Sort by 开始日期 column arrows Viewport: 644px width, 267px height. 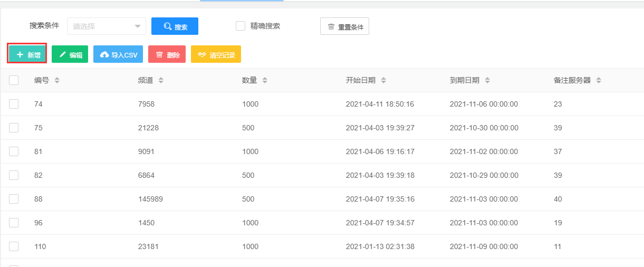(383, 80)
